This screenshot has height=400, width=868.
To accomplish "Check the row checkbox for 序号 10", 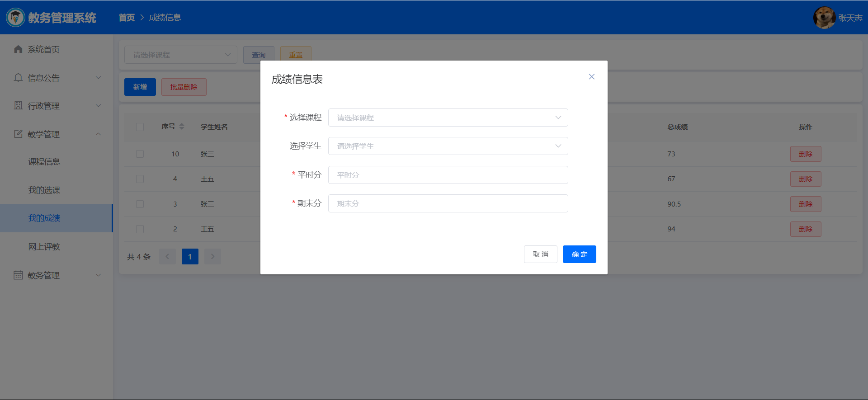I will (140, 154).
